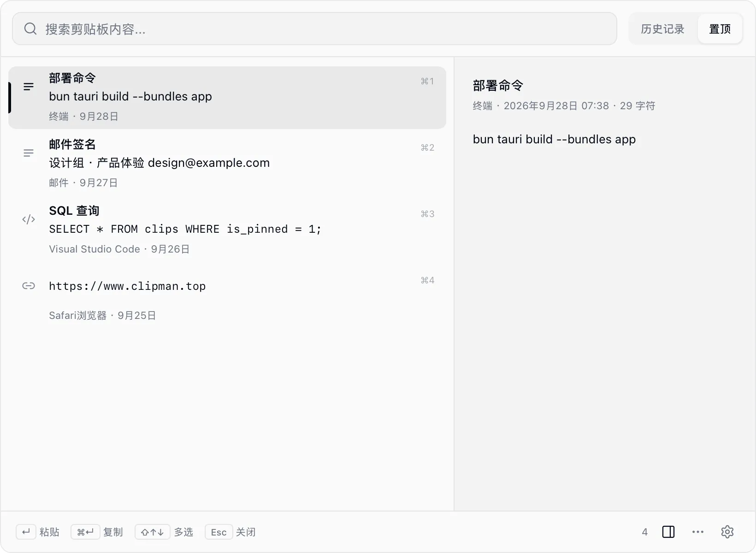Click the item count 4 in footer
756x553 pixels.
point(644,532)
